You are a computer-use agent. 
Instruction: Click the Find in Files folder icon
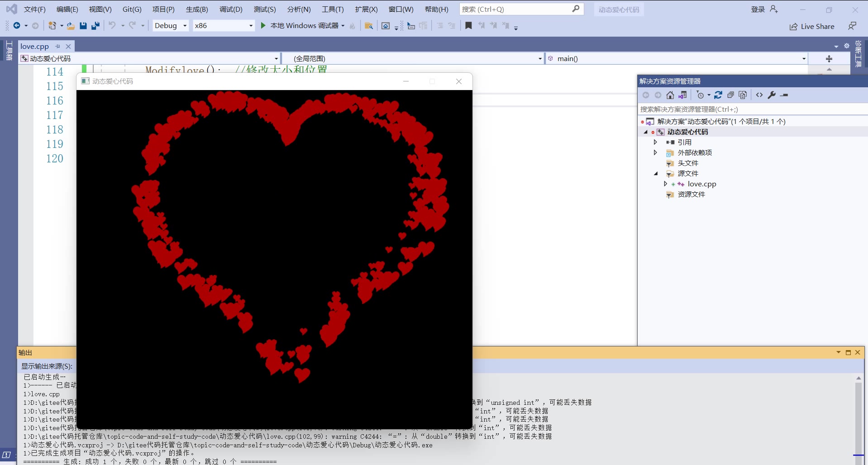point(369,26)
